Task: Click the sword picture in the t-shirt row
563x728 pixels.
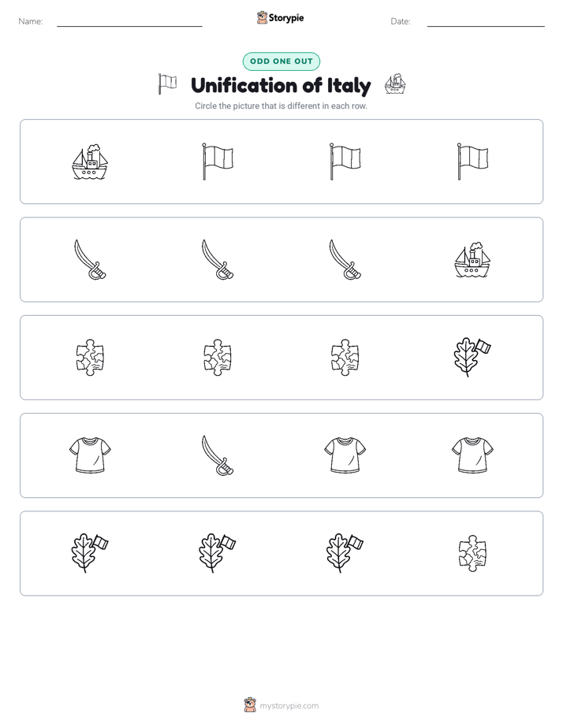Action: tap(218, 455)
